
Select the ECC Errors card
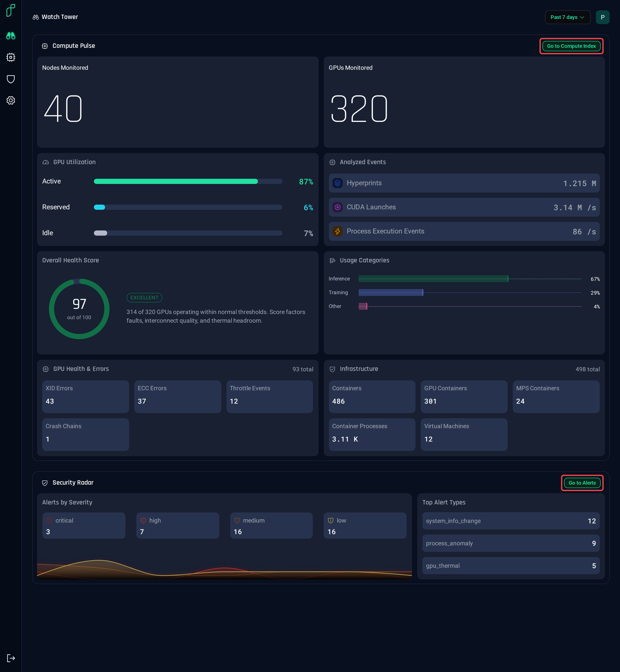click(177, 397)
